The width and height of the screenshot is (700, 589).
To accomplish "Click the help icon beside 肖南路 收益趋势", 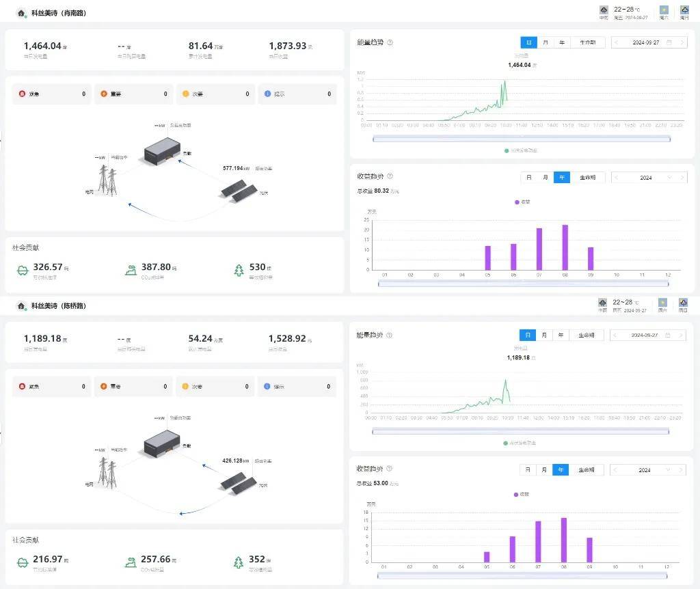I will point(390,176).
